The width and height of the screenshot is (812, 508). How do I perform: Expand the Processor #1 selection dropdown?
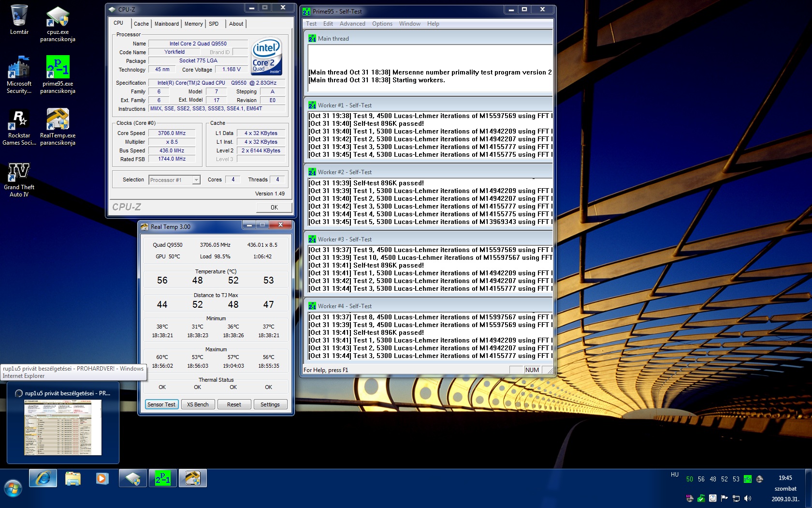(196, 180)
